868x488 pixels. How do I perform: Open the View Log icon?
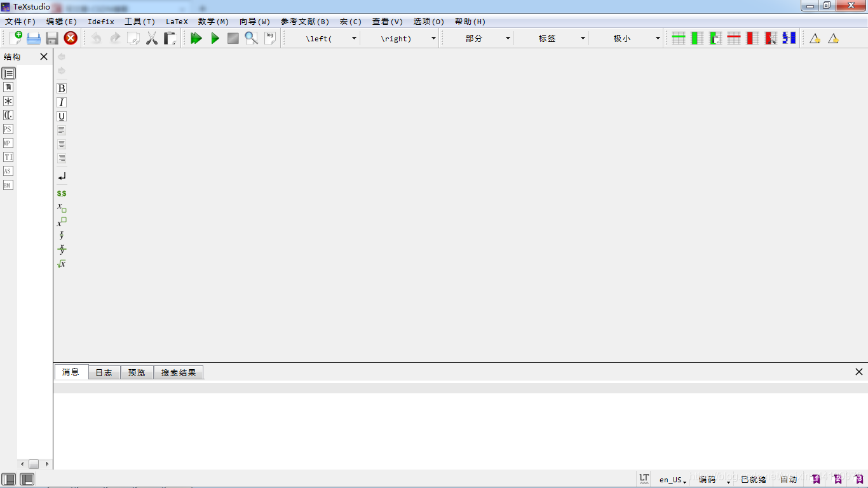click(270, 38)
